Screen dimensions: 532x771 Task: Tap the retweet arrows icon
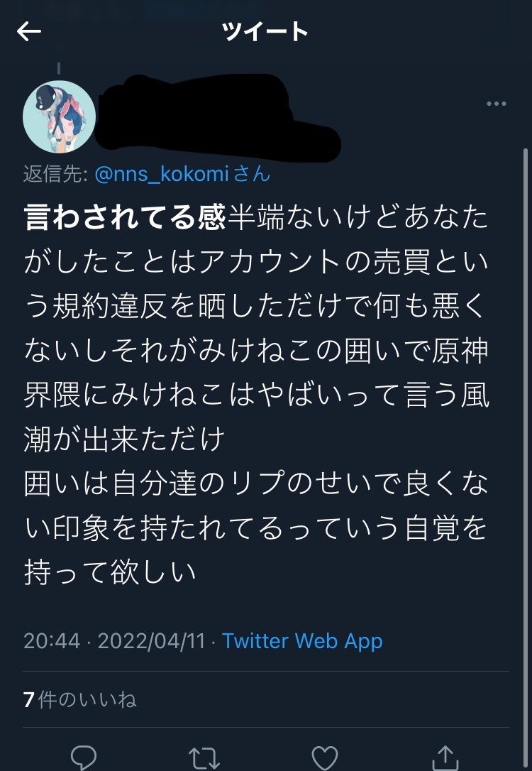coord(204,757)
